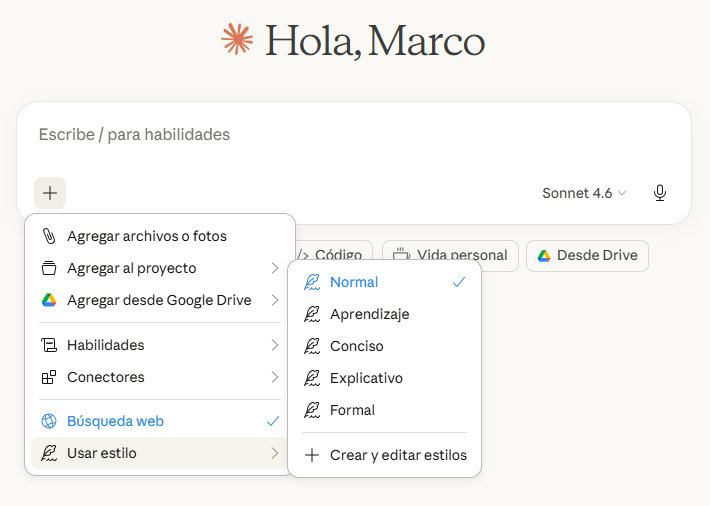The height and width of the screenshot is (506, 710).
Task: Select the Explicativo style entry
Action: click(366, 378)
